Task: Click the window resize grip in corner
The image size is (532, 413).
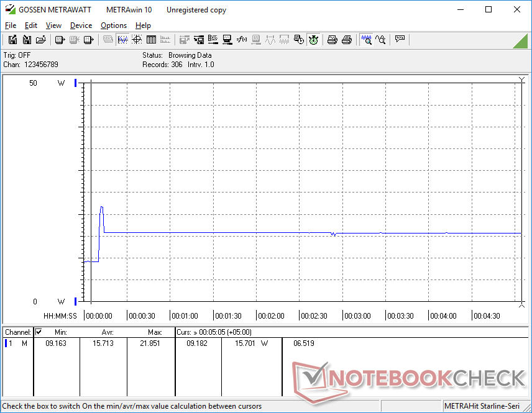Action: [x=527, y=408]
